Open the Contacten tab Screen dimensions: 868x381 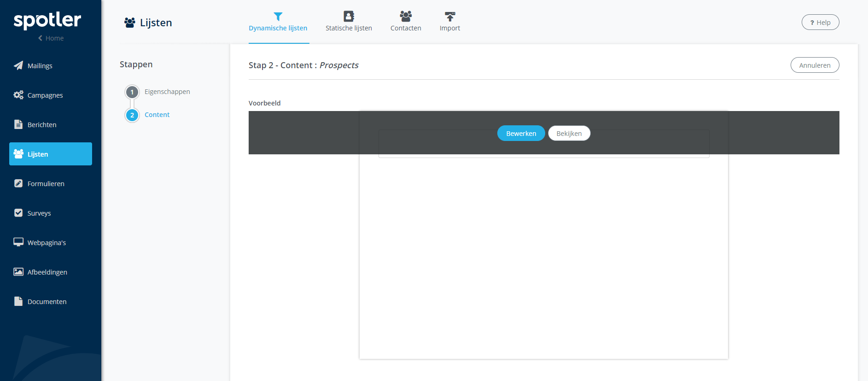[x=406, y=22]
